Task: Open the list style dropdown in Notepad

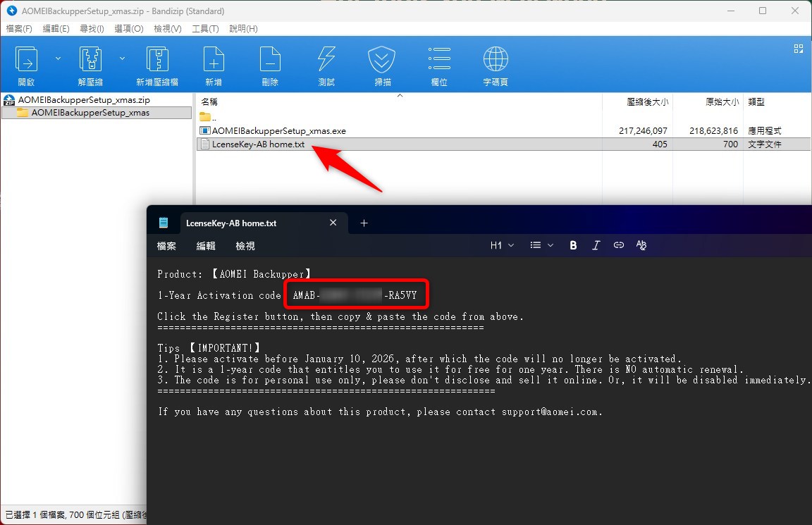Action: click(x=541, y=245)
